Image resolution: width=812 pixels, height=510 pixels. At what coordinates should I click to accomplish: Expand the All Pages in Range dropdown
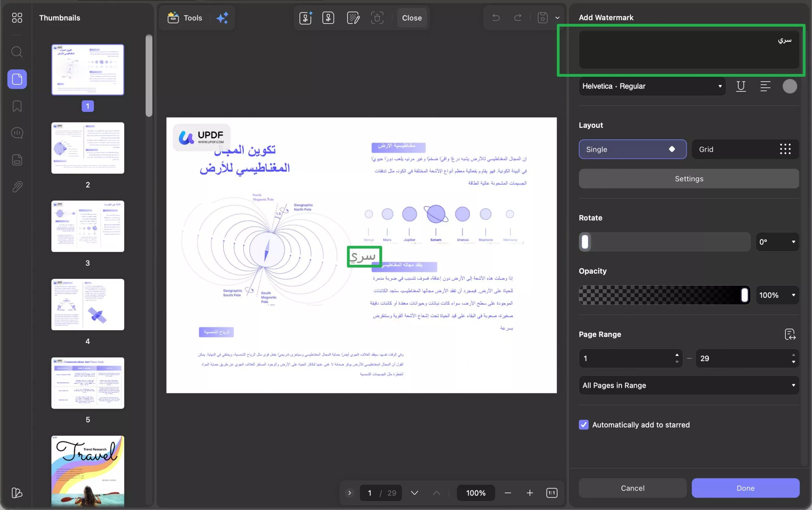tap(688, 385)
